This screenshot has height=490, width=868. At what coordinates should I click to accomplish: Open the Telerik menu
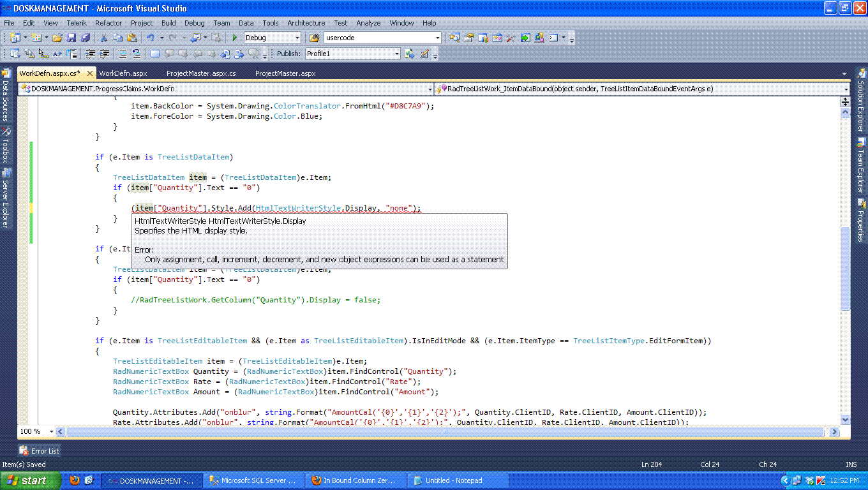(x=76, y=23)
